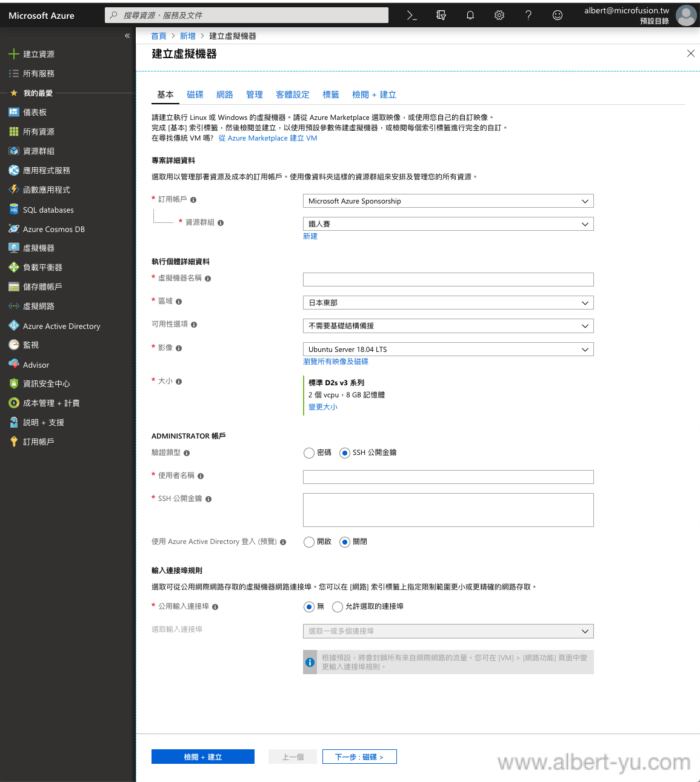The width and height of the screenshot is (700, 782).
Task: Click the account avatar picture
Action: tap(686, 16)
